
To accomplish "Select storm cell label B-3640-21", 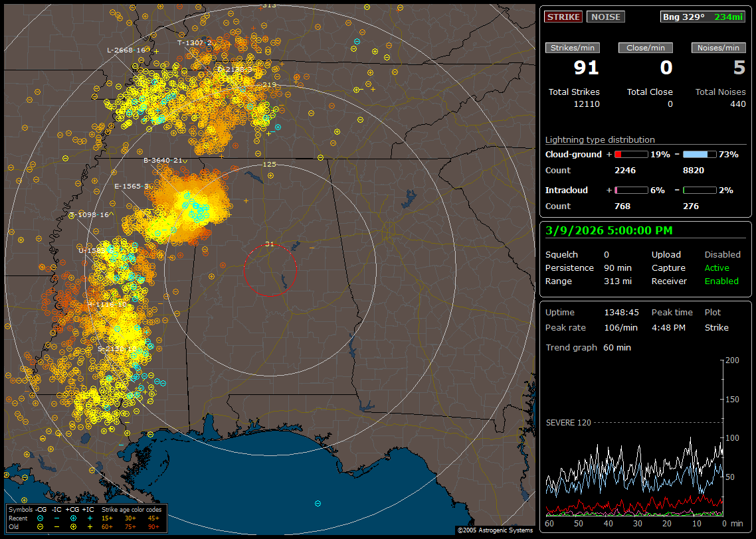I will 163,160.
